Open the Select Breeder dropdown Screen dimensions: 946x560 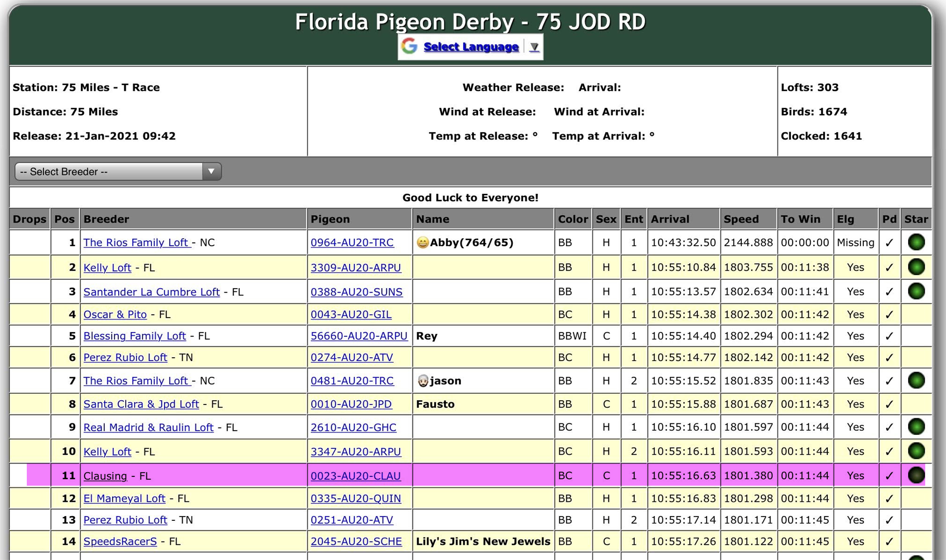click(118, 172)
